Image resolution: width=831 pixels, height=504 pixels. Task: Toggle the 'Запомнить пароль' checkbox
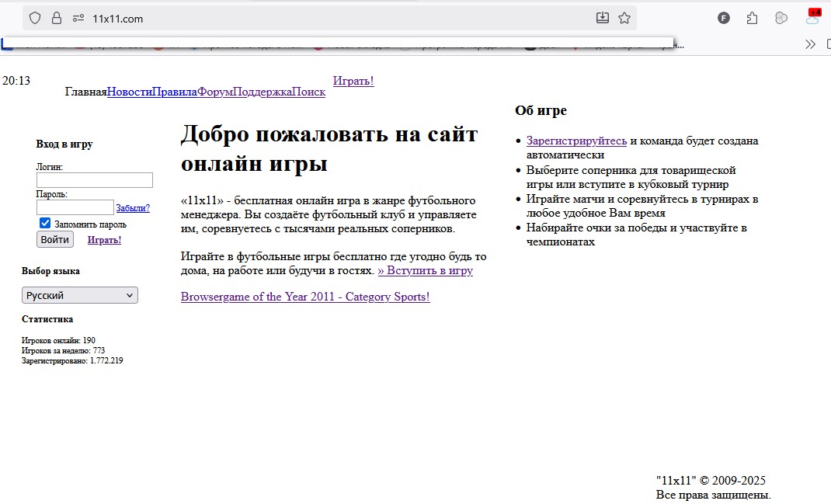pyautogui.click(x=45, y=224)
